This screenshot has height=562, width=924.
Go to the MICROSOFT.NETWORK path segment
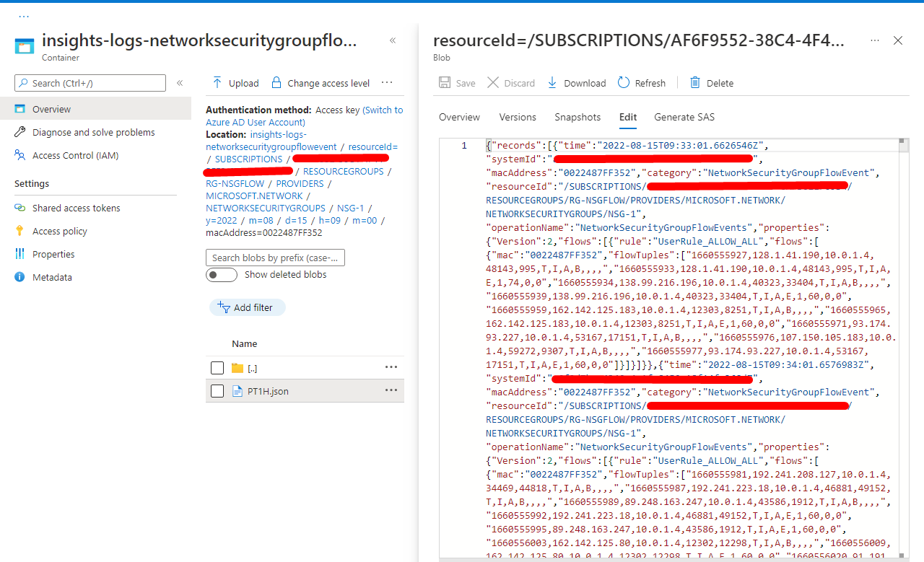[254, 196]
